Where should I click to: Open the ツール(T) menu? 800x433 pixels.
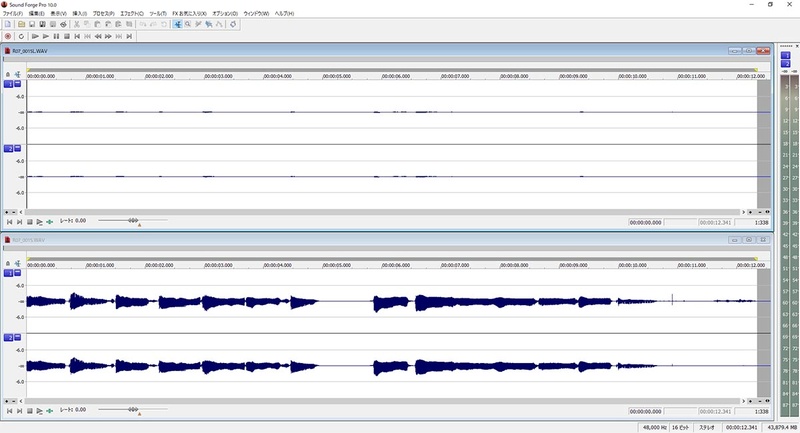click(x=158, y=13)
